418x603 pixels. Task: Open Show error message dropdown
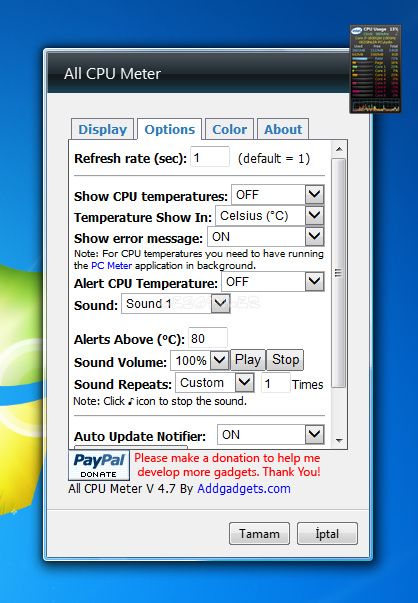coord(266,237)
